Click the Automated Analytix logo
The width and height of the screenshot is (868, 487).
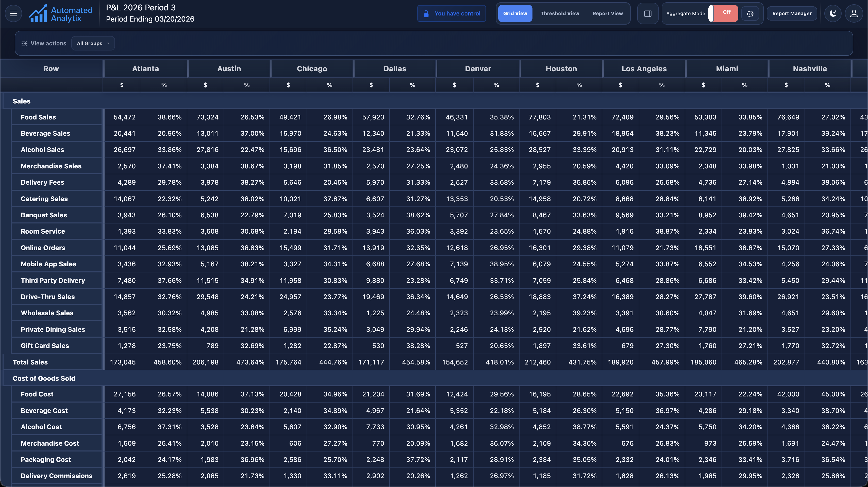point(61,14)
